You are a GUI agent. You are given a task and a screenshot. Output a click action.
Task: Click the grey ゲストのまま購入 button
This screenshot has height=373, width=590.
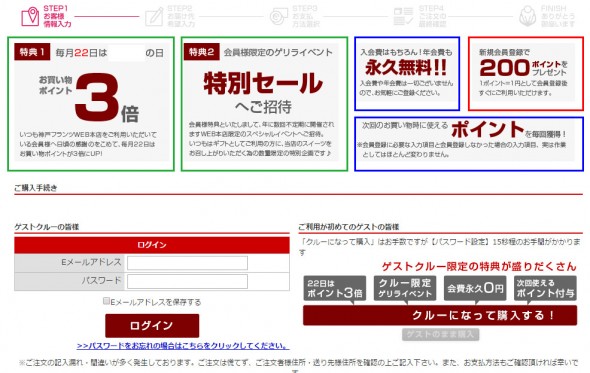point(440,334)
